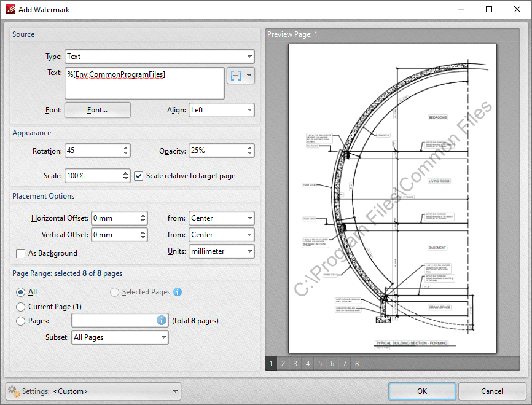This screenshot has width=532, height=405.
Task: Click the Add Watermark title bar app icon
Action: click(x=10, y=9)
